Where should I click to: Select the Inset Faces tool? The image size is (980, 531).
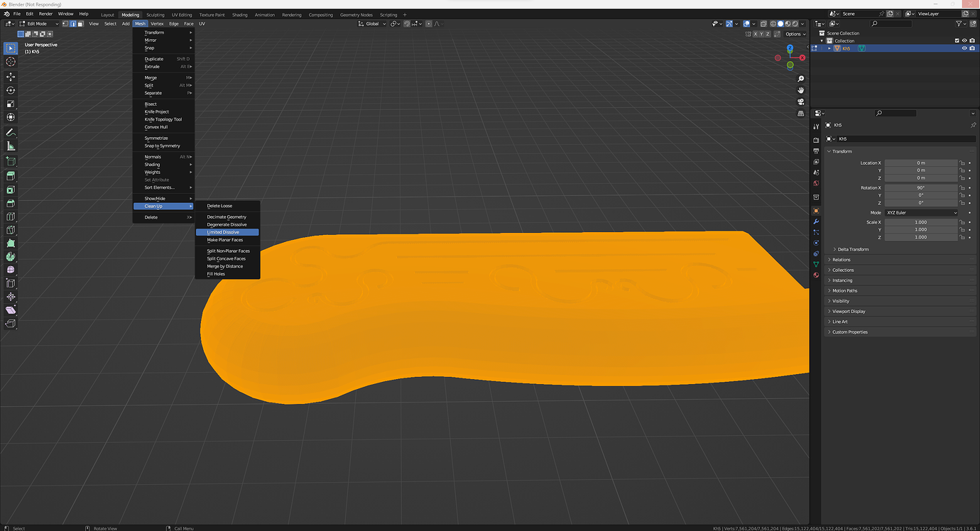tap(11, 190)
